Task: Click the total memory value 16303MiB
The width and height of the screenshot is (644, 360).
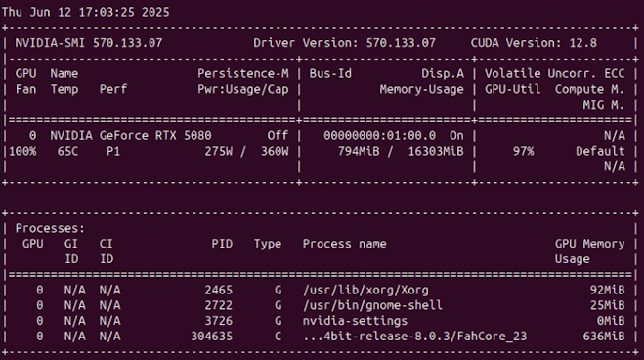Action: pyautogui.click(x=435, y=152)
